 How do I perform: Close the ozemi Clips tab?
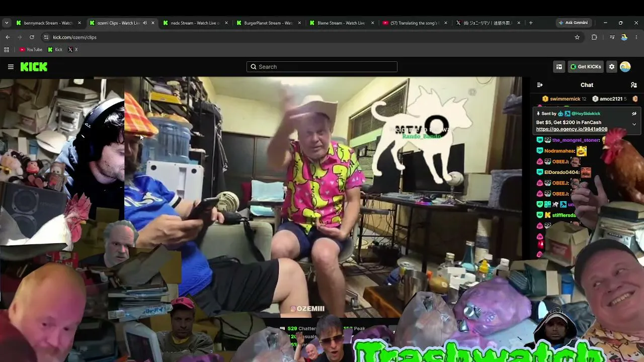[x=153, y=23]
